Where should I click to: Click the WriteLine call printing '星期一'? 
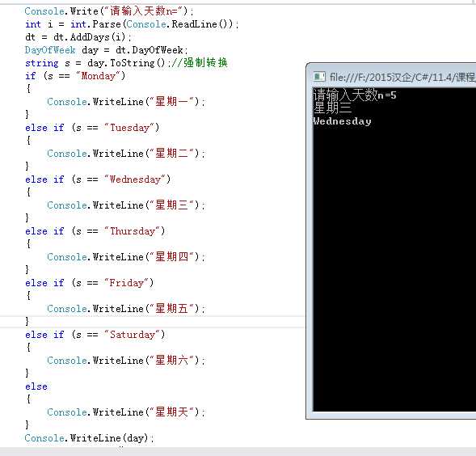coord(126,102)
